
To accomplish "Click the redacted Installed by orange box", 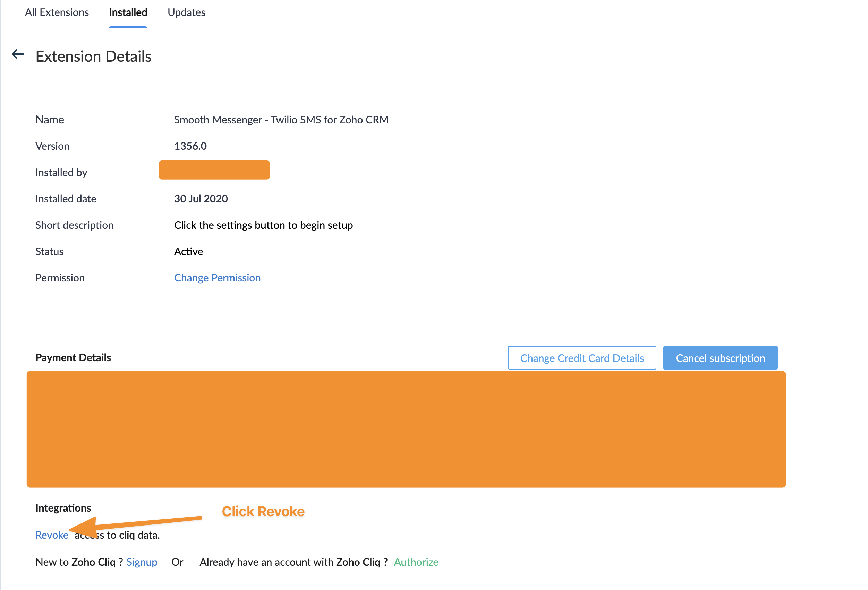I will pyautogui.click(x=214, y=170).
